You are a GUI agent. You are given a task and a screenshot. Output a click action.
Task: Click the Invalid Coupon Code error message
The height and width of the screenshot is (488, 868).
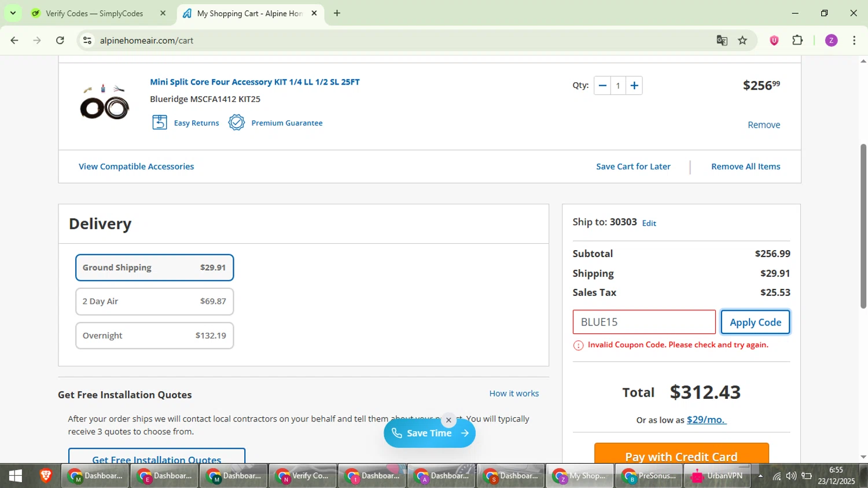[678, 345]
